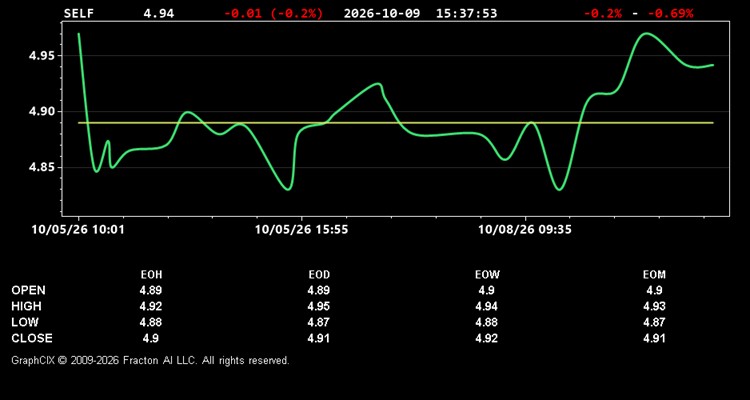The height and width of the screenshot is (400, 750).
Task: Click the 4.85 y-axis label
Action: pos(42,167)
